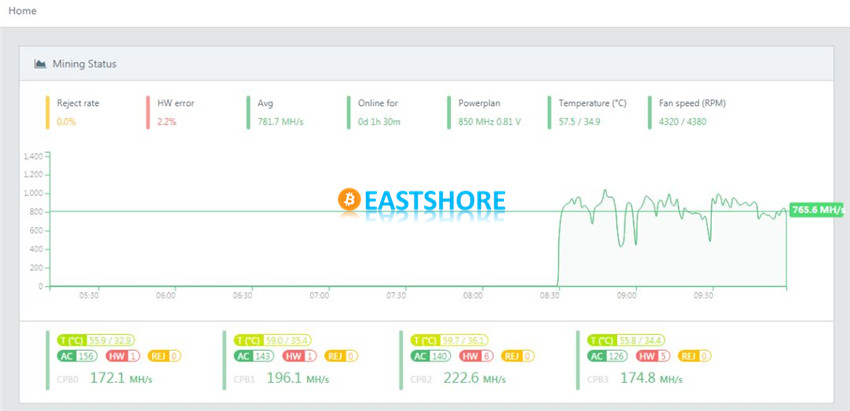Click the 781.7 MH/s average value
Viewport: 850px width, 411px height.
(x=281, y=121)
